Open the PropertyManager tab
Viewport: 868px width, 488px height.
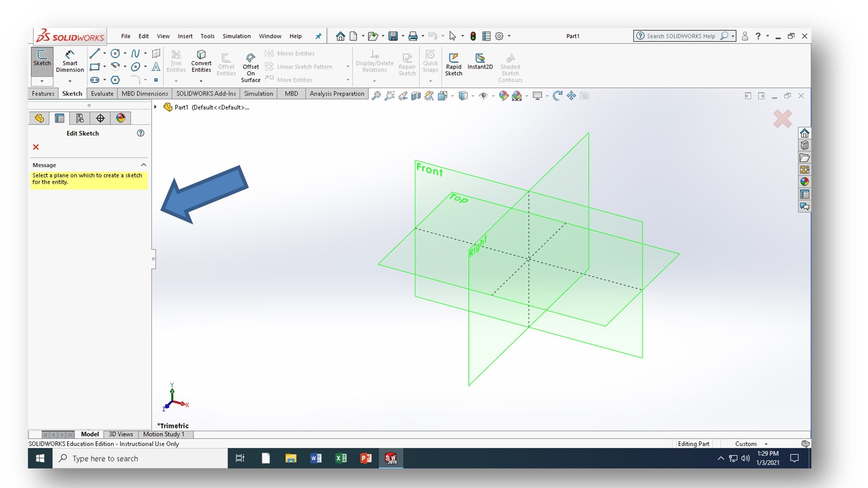tap(59, 118)
